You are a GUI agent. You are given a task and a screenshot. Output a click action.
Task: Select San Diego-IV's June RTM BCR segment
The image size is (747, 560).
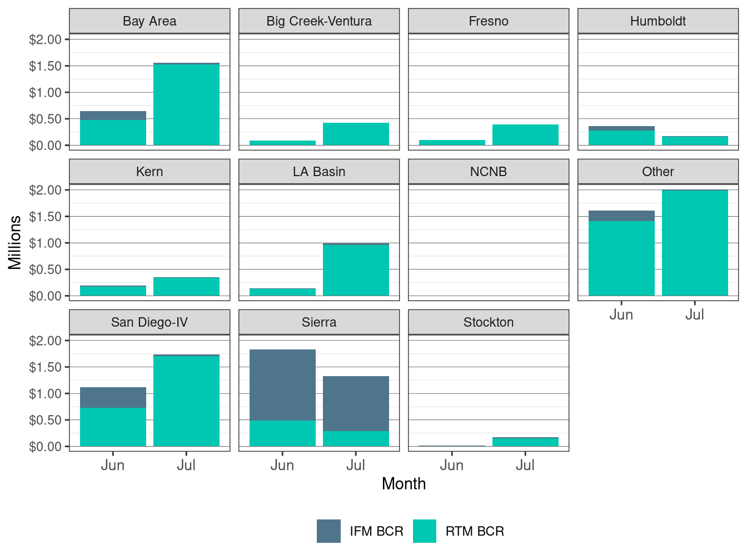pos(113,427)
